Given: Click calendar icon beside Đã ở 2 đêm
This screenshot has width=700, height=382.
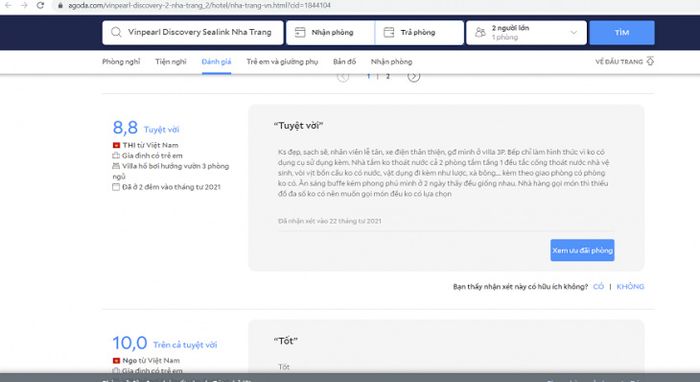Looking at the screenshot, I should (116, 187).
